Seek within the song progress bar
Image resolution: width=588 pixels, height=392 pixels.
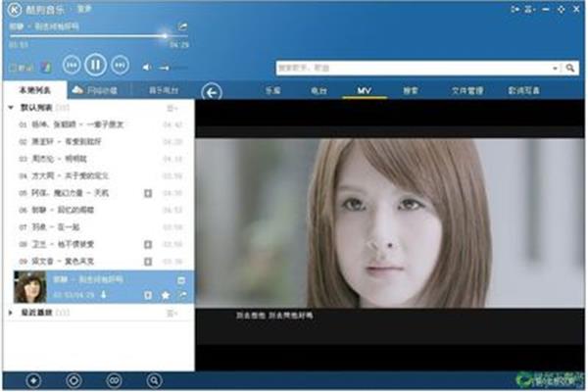99,36
